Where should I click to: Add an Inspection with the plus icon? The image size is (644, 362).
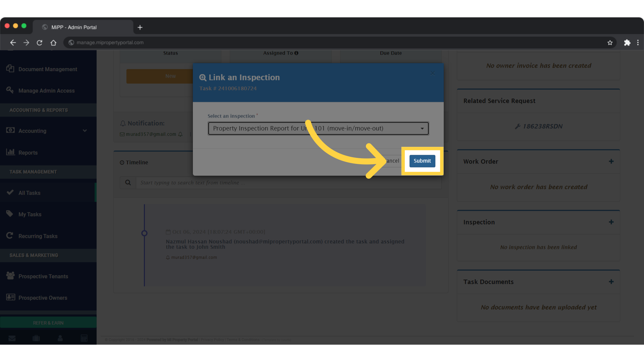(611, 222)
